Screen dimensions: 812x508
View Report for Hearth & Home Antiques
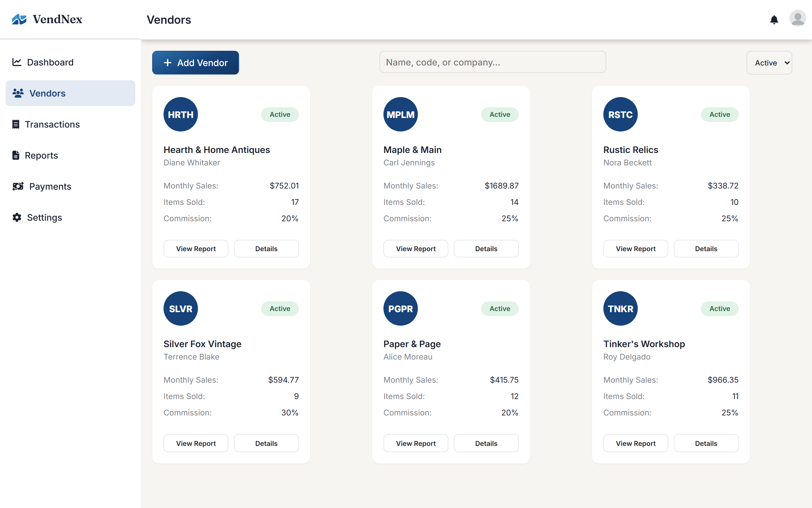click(196, 249)
